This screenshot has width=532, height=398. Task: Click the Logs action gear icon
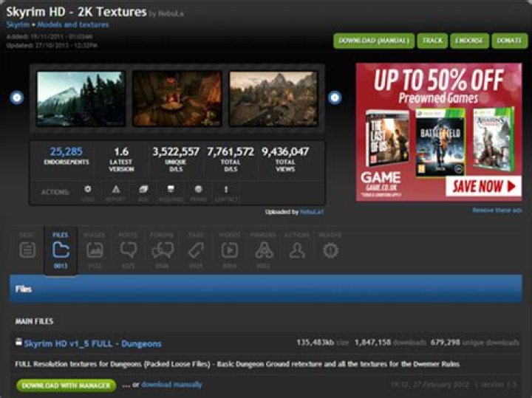(x=88, y=189)
